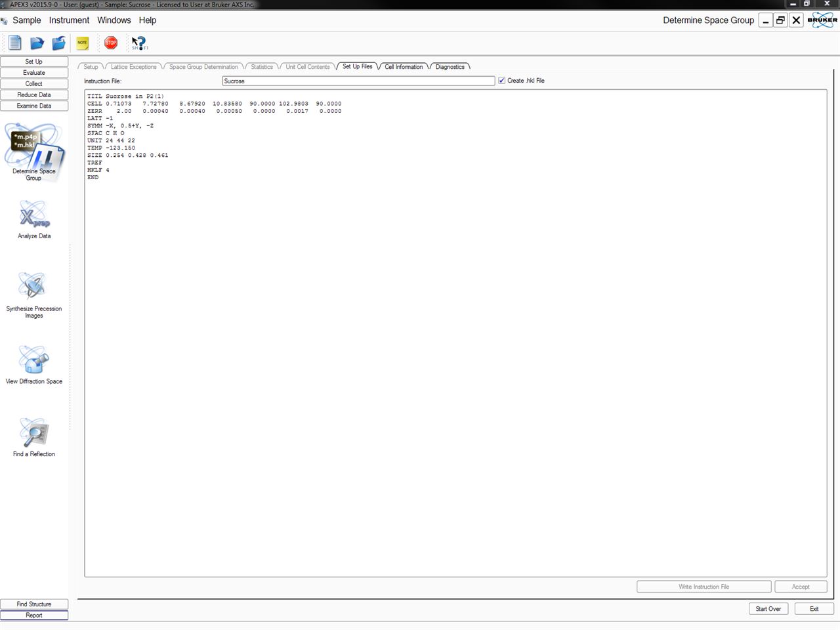840x630 pixels.
Task: Open the Help menu
Action: (x=148, y=20)
